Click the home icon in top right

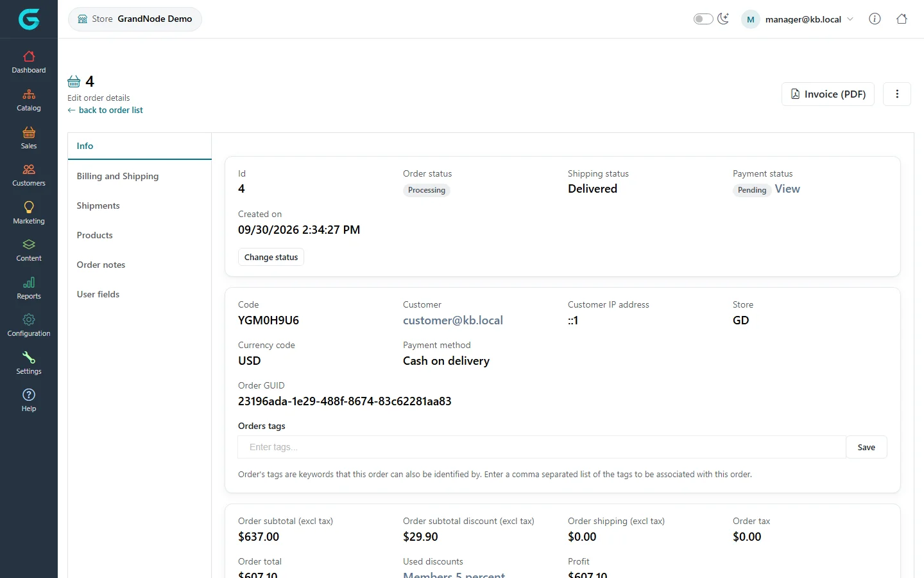(902, 19)
